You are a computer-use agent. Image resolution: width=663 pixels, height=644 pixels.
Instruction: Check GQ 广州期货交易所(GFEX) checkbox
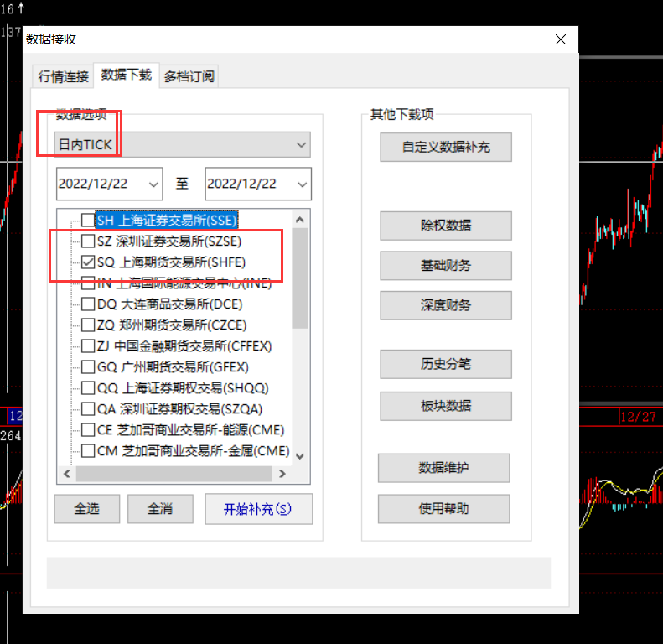pyautogui.click(x=88, y=366)
